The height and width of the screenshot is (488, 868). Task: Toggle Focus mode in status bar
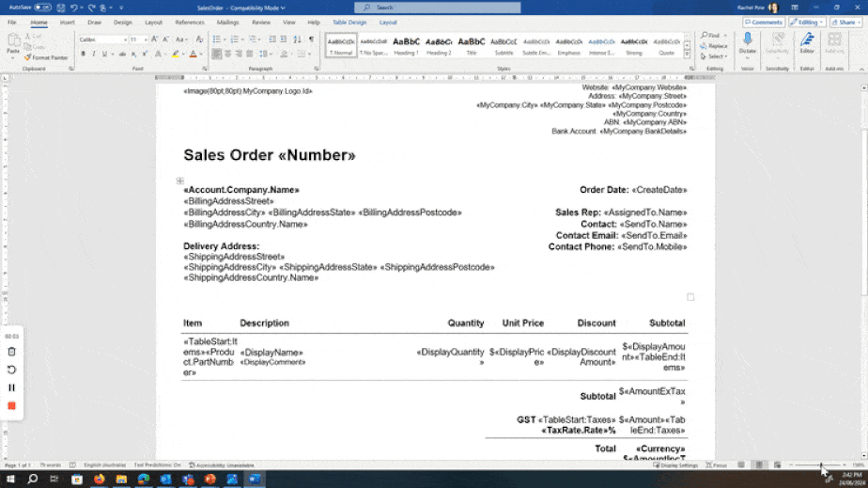click(x=719, y=465)
